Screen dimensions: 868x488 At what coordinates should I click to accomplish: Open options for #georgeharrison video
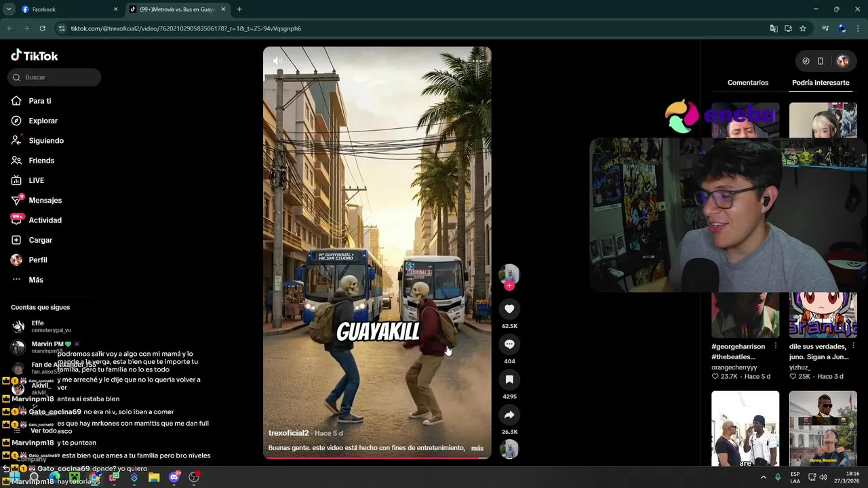[x=776, y=346]
